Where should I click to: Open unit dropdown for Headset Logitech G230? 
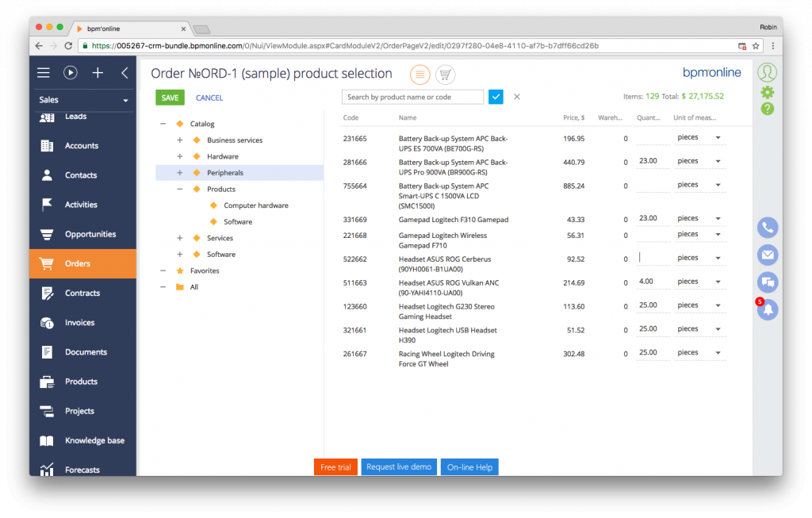(x=718, y=305)
